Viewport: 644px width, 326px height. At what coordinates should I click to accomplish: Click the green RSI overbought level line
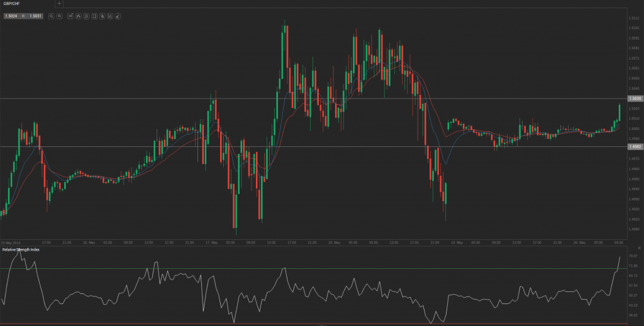(314, 269)
